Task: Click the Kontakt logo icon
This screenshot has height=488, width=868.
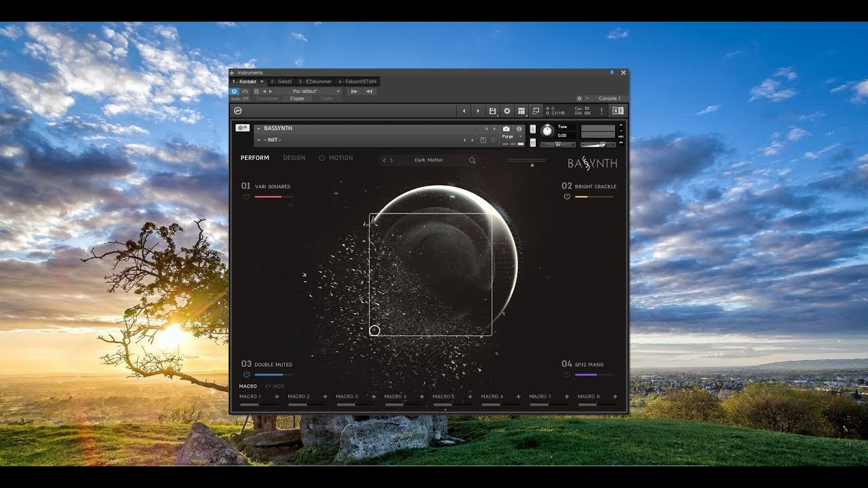Action: pos(237,110)
